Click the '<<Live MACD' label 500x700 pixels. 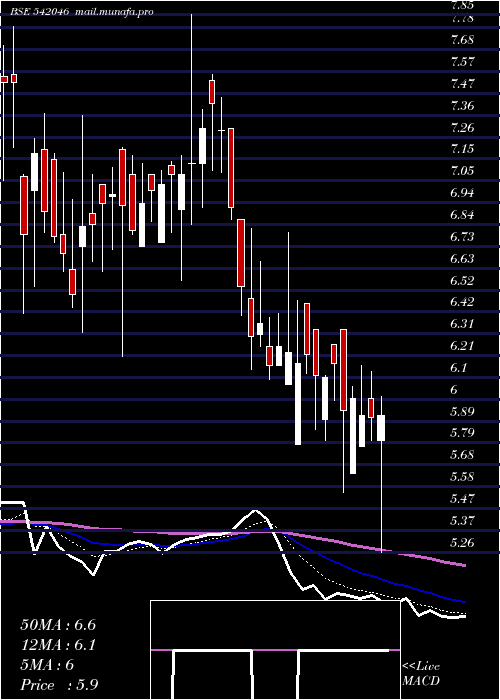421,674
